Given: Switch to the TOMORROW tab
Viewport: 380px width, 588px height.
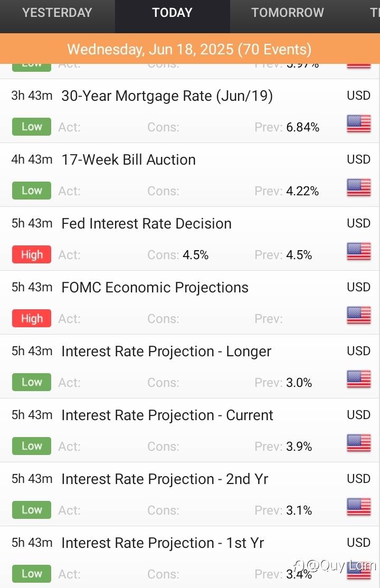Looking at the screenshot, I should 288,13.
